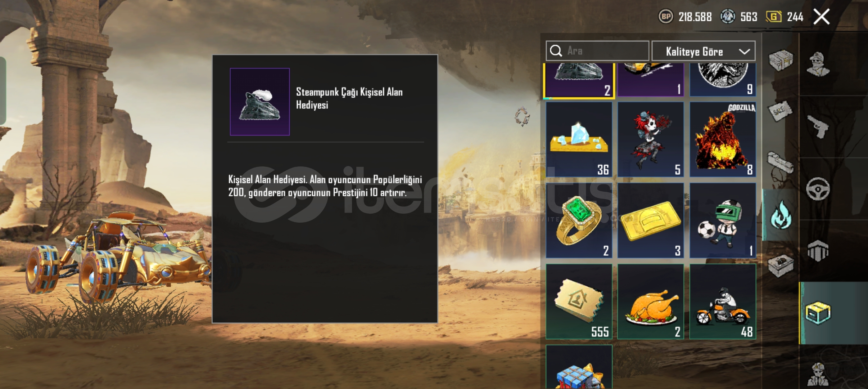Select the orange motorcycle rider gift

(723, 301)
